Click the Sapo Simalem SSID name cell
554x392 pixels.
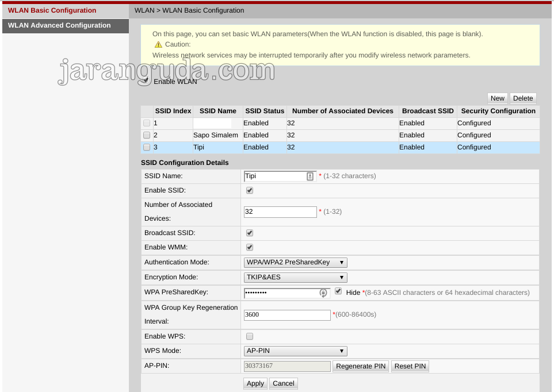coord(217,135)
